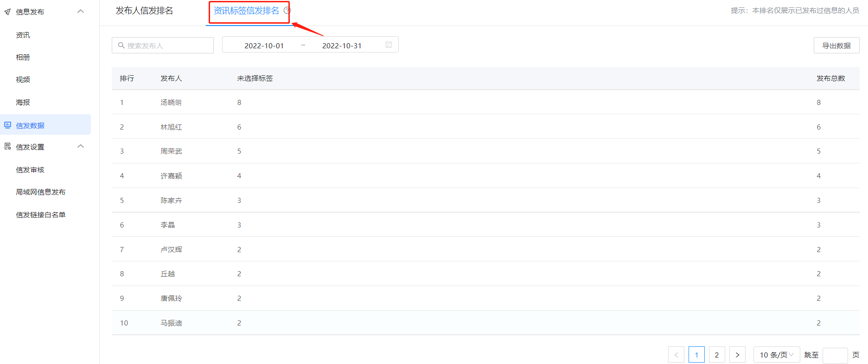This screenshot has height=364, width=868.
Task: Click 信息发布 sidebar group label
Action: [30, 12]
